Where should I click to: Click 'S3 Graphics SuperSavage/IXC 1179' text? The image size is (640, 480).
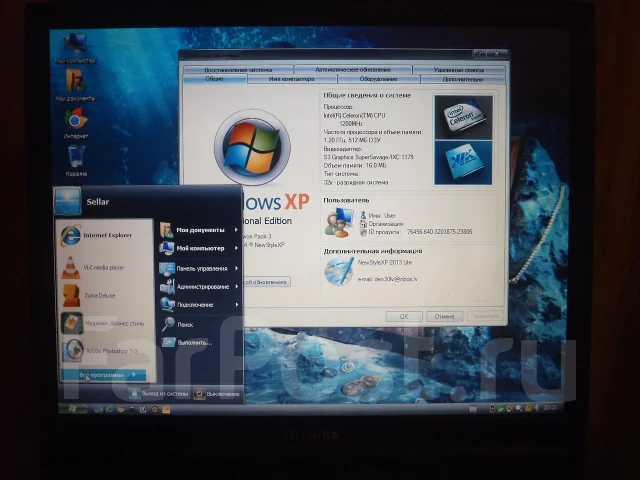point(368,157)
